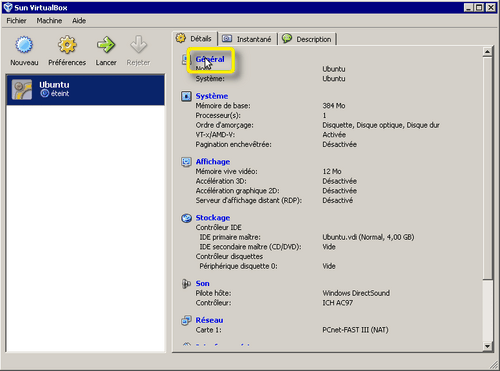Maximize the Sun VirtualBox window
The width and height of the screenshot is (500, 371).
point(479,7)
